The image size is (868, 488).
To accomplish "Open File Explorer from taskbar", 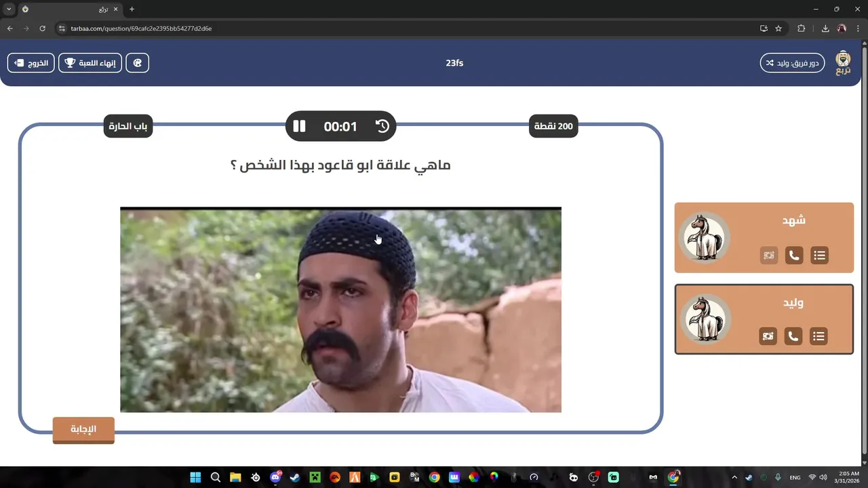I will tap(235, 477).
